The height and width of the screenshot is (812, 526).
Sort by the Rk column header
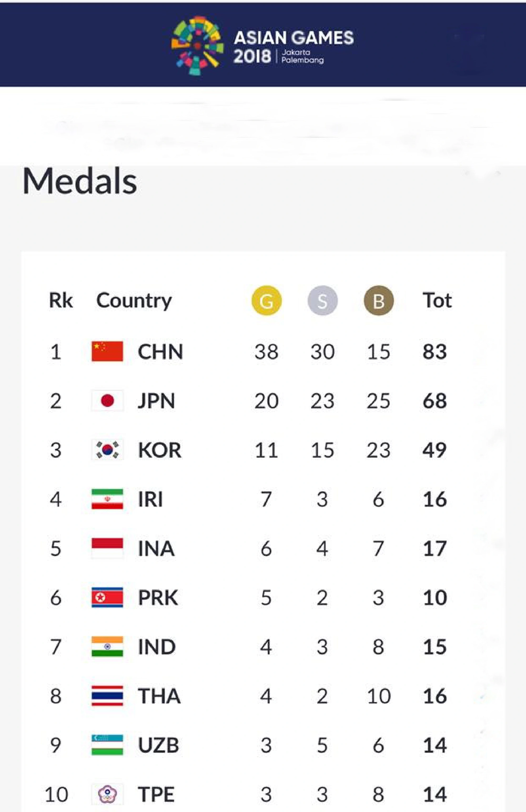[61, 300]
